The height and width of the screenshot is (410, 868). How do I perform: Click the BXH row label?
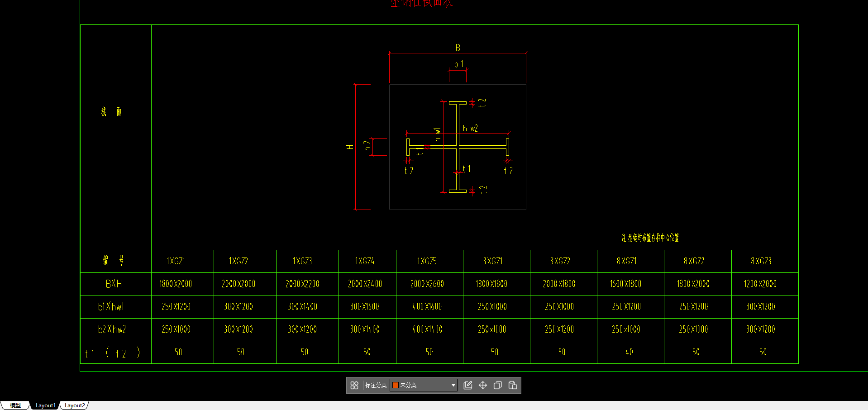point(114,284)
